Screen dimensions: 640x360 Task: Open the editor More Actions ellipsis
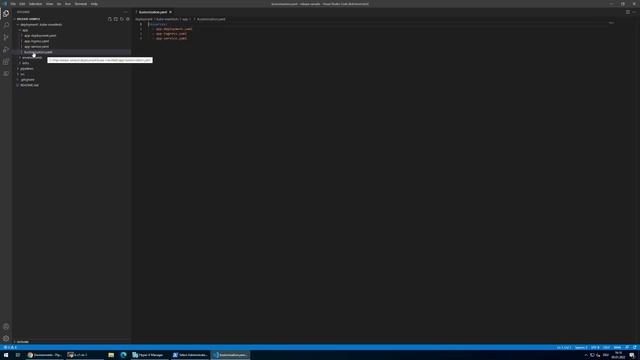(634, 12)
